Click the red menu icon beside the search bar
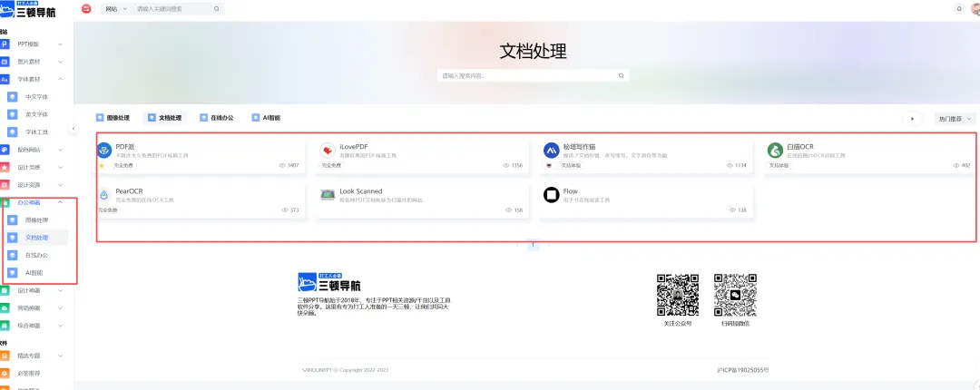 86,9
